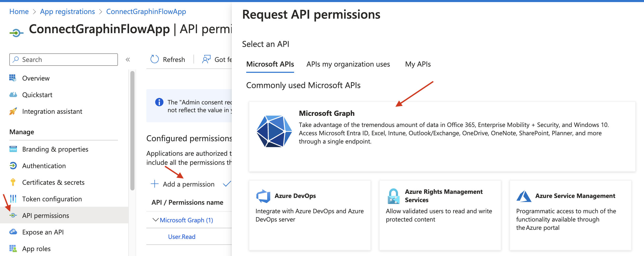Viewport: 644px width, 256px height.
Task: Click the Certificates & secrets key icon
Action: coord(13,182)
